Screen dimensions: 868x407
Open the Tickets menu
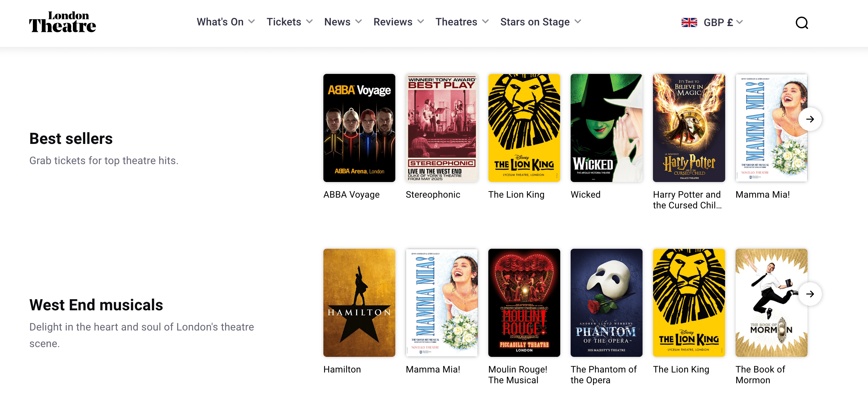click(x=290, y=22)
